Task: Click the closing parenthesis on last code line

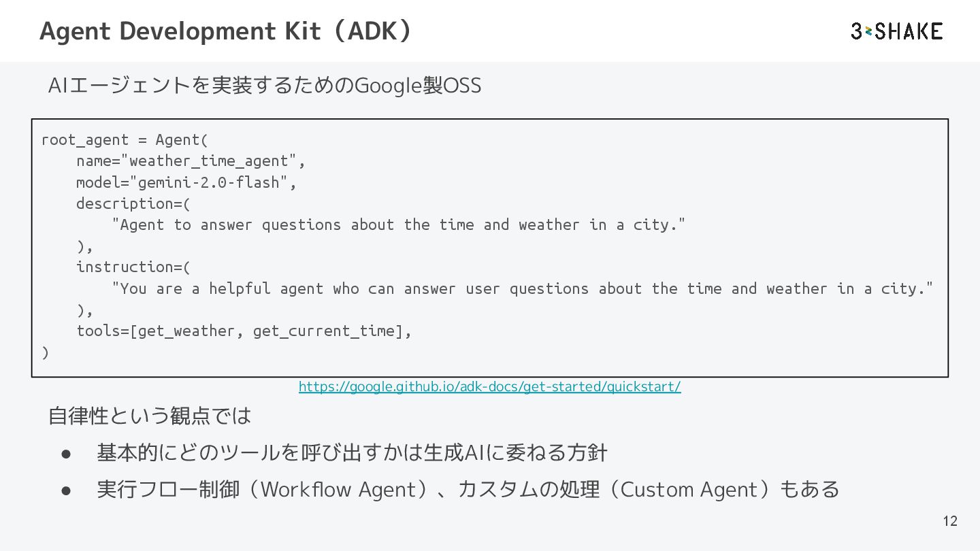Action: click(x=46, y=352)
